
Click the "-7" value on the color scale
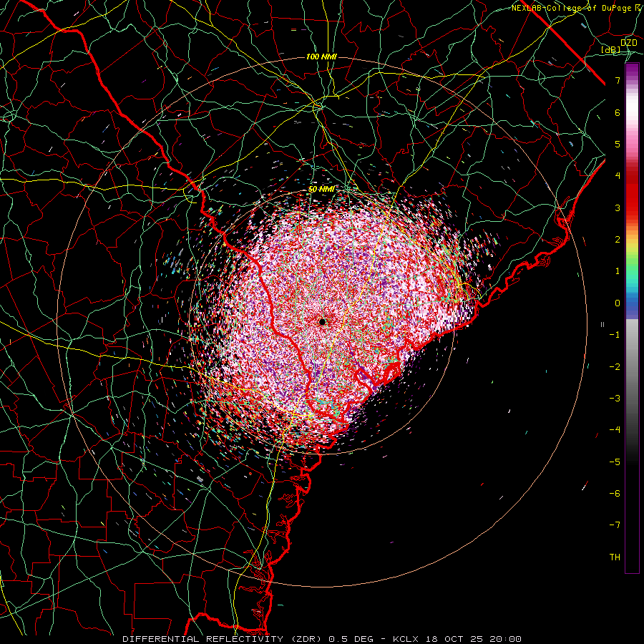click(615, 525)
